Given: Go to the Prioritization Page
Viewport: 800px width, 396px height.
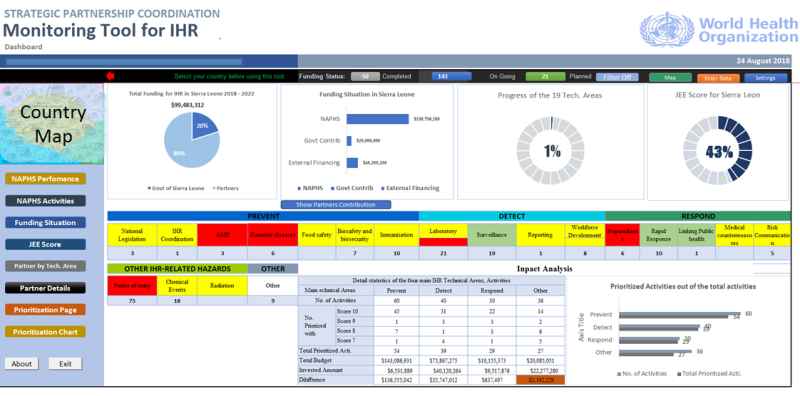Looking at the screenshot, I should pyautogui.click(x=45, y=310).
